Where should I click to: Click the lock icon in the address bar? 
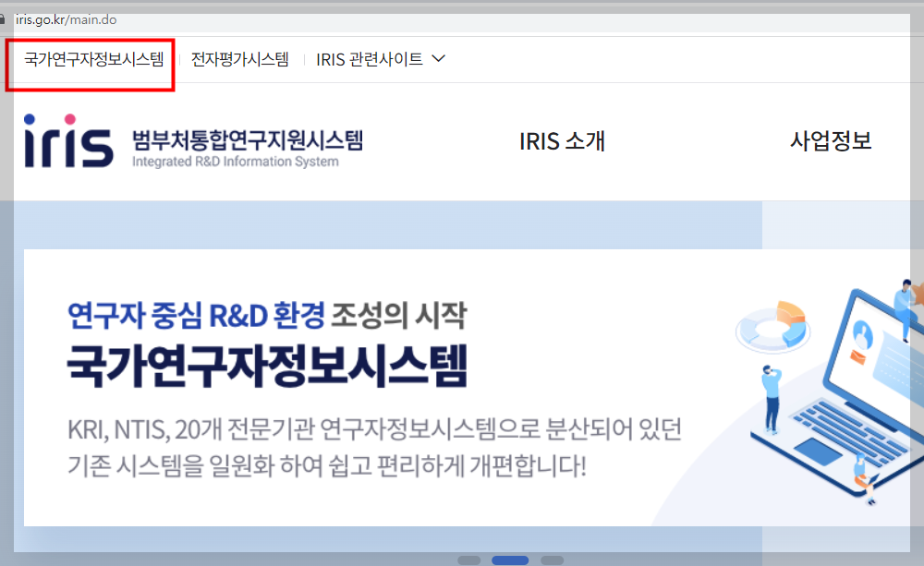pos(3,19)
